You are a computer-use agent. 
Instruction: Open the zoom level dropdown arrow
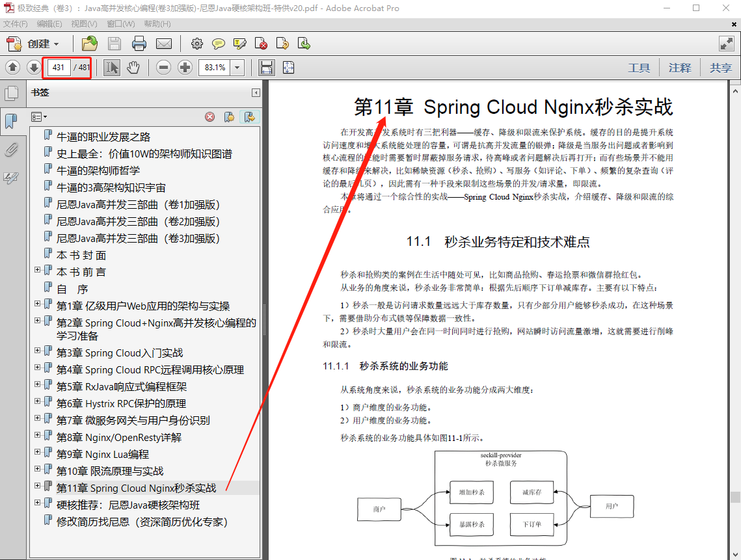(x=237, y=68)
